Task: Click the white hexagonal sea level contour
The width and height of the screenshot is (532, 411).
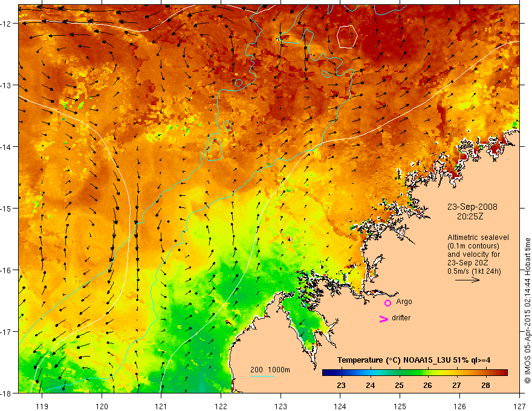Action: [x=347, y=37]
